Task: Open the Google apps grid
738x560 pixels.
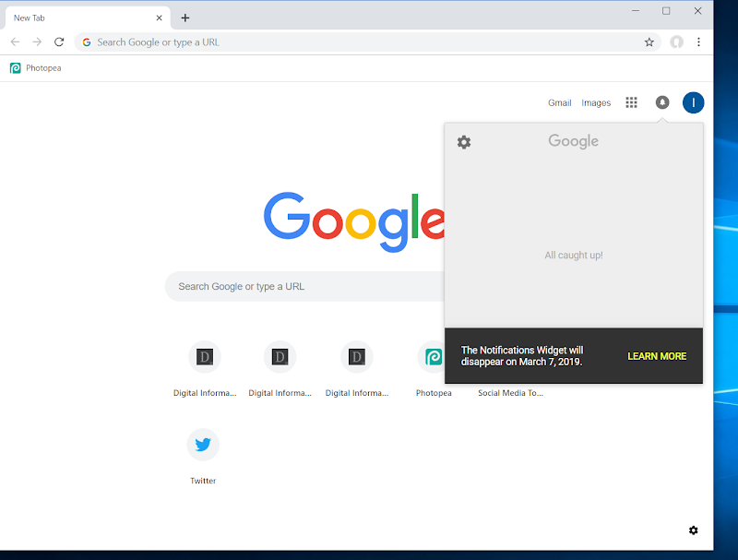Action: point(631,102)
